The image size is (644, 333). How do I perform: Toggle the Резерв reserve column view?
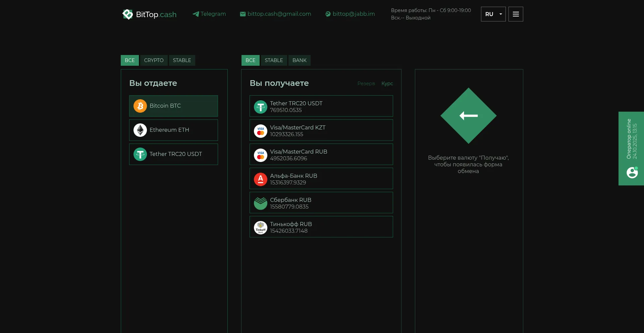[366, 84]
